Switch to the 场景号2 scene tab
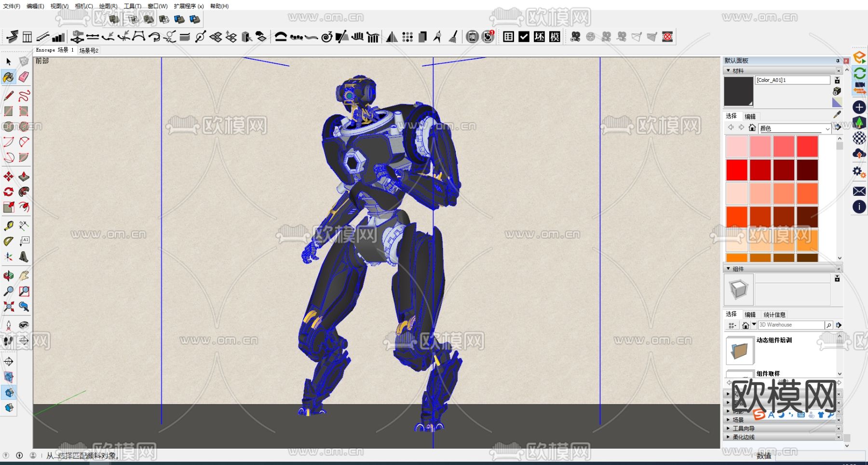 pyautogui.click(x=89, y=50)
